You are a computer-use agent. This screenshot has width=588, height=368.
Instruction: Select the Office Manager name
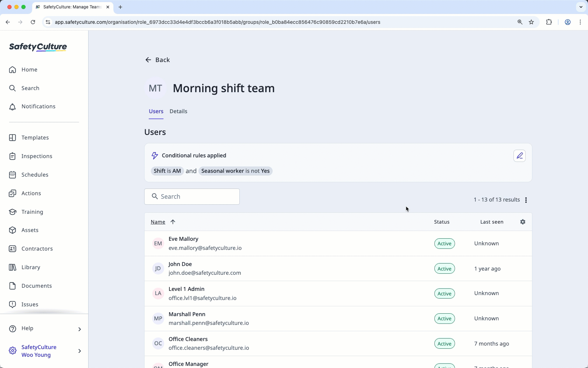click(x=189, y=364)
